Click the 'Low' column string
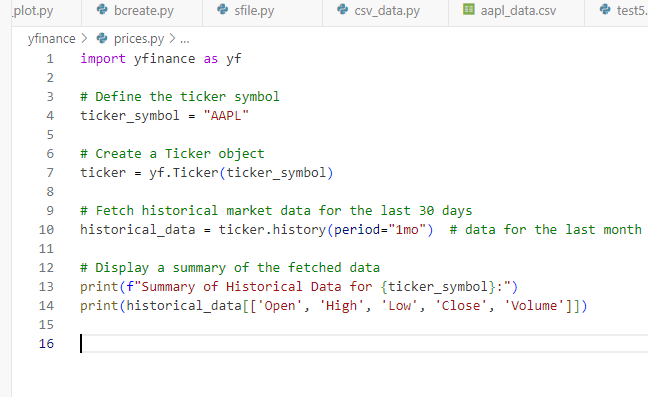This screenshot has height=397, width=648. (399, 306)
